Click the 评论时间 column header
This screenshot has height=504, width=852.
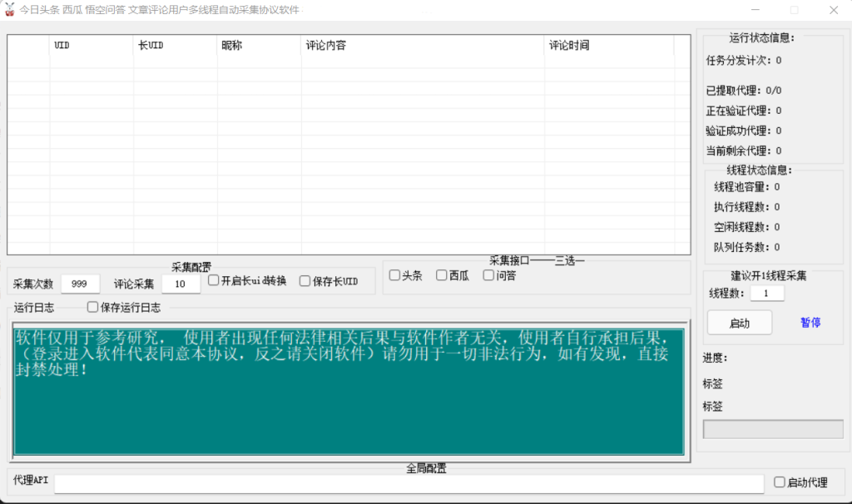point(609,46)
